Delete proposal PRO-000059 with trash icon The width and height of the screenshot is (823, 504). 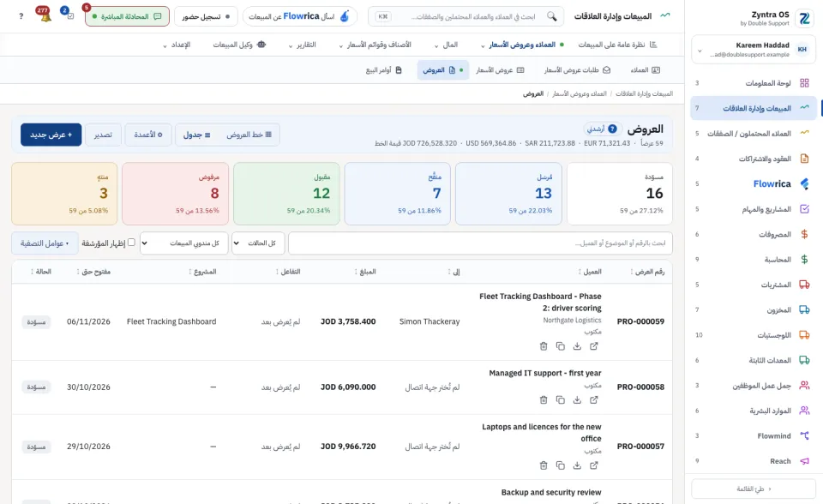coord(544,346)
